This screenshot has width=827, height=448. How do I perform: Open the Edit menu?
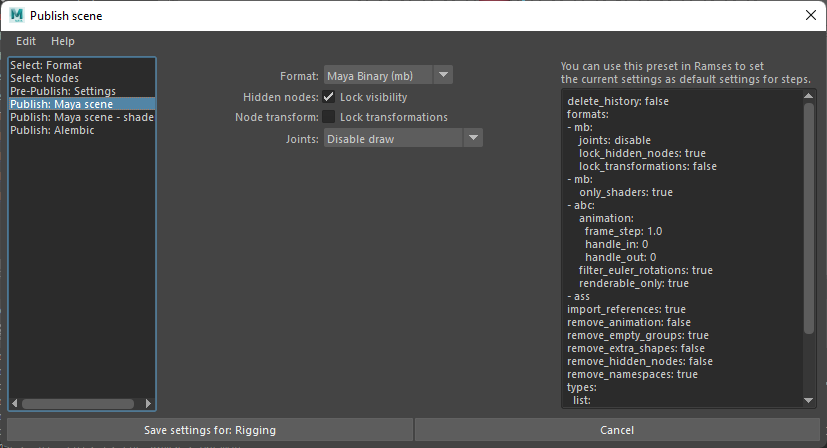26,41
